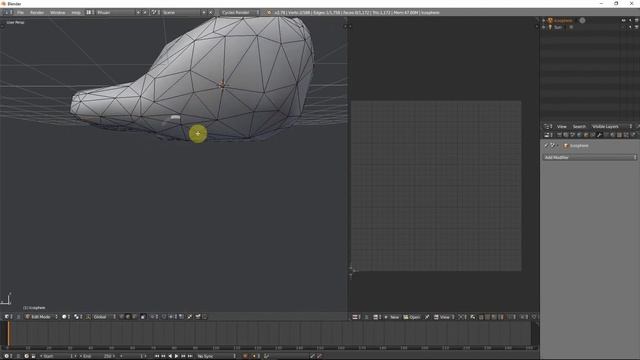Open the pivot point selector icon
The height and width of the screenshot is (360, 640).
[x=77, y=317]
